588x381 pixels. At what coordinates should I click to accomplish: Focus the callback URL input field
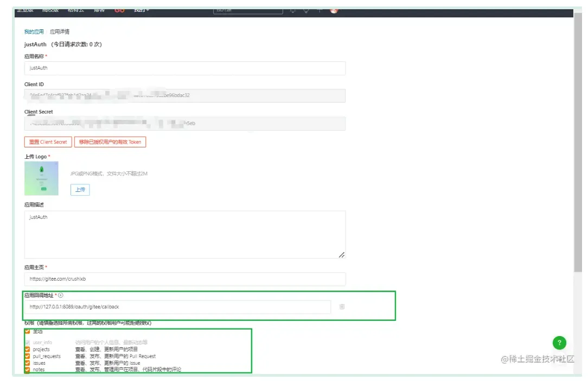coord(177,307)
